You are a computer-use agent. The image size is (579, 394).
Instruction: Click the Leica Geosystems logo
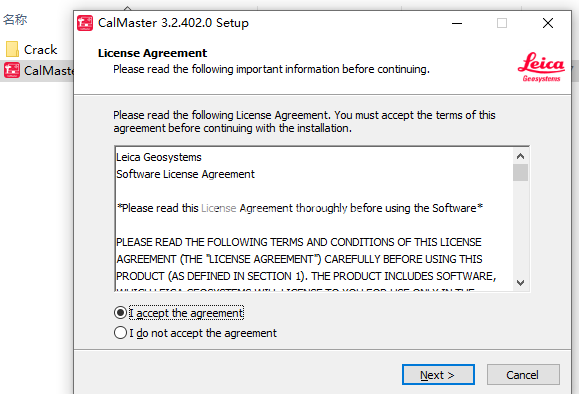point(541,67)
